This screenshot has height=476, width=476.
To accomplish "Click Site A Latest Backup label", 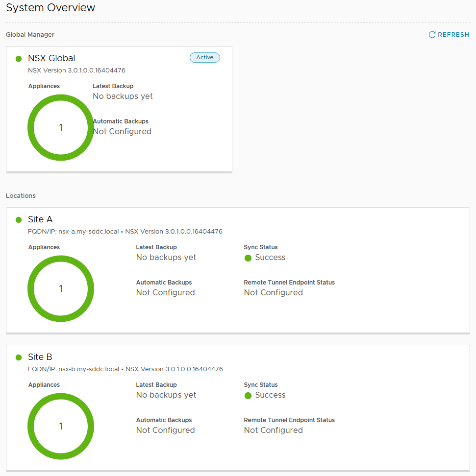I will (156, 247).
